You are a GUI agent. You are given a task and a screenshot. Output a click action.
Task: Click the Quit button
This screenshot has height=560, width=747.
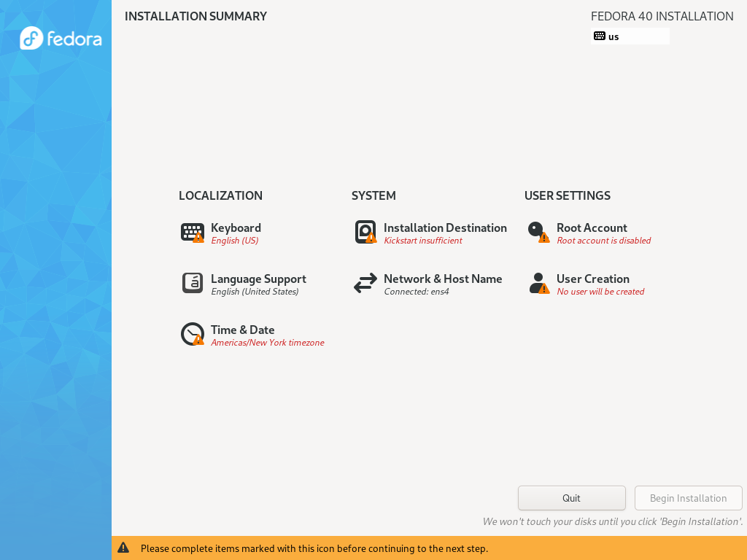coord(571,498)
